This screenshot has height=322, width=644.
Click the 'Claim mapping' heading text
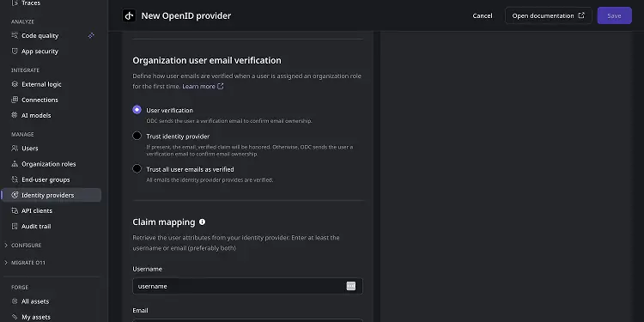(x=164, y=222)
